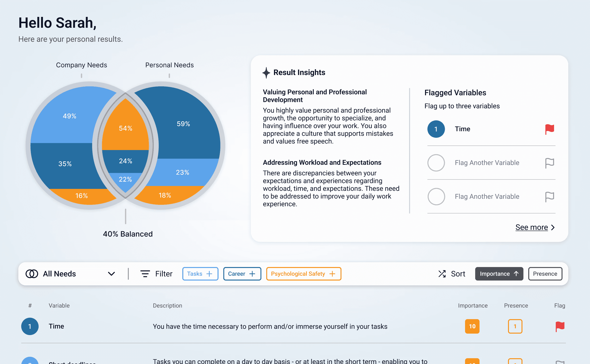
Task: Unflag Time in the Flagged Variables panel
Action: [x=549, y=129]
